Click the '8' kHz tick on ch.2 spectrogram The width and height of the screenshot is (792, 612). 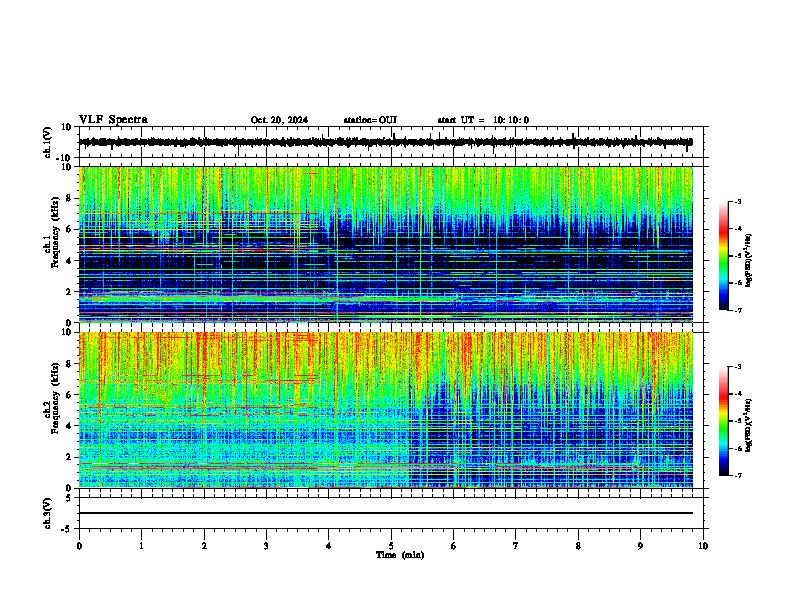(x=69, y=364)
